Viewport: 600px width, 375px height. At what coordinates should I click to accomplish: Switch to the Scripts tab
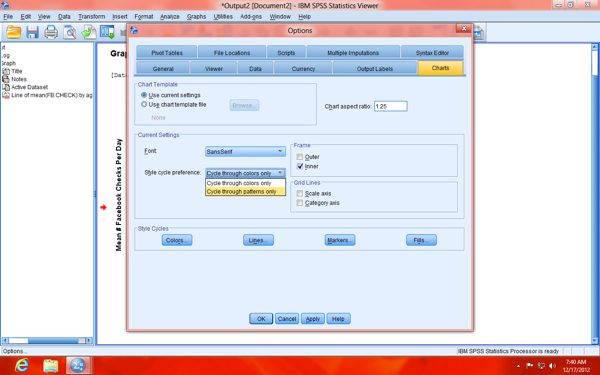[x=286, y=52]
